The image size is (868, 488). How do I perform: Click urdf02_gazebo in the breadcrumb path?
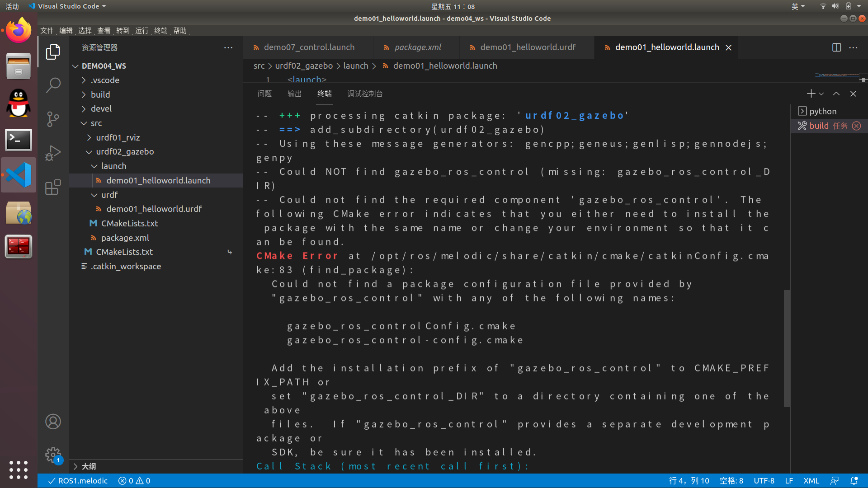click(304, 66)
